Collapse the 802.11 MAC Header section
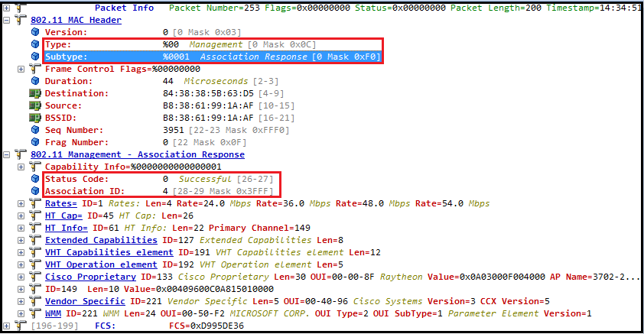Viewport: 644px width, 334px height. (8, 20)
